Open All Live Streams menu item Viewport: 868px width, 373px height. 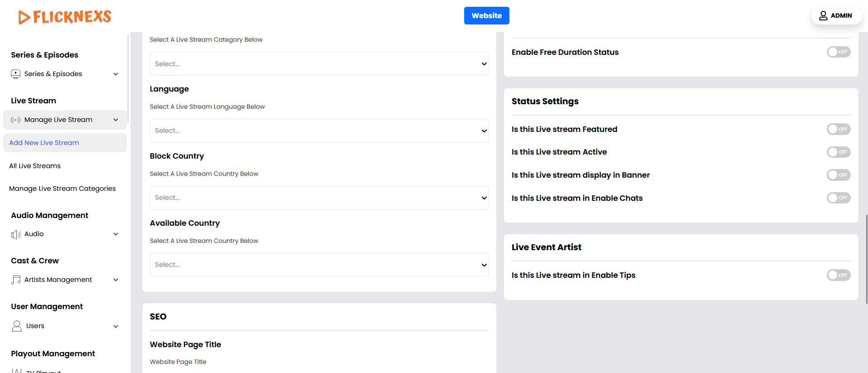point(35,166)
